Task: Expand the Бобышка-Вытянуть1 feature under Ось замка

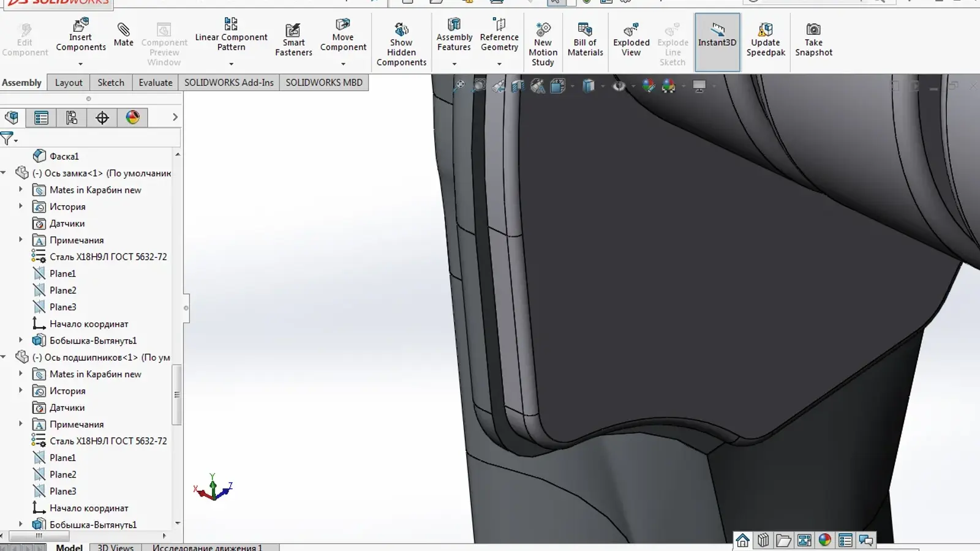Action: pyautogui.click(x=21, y=340)
